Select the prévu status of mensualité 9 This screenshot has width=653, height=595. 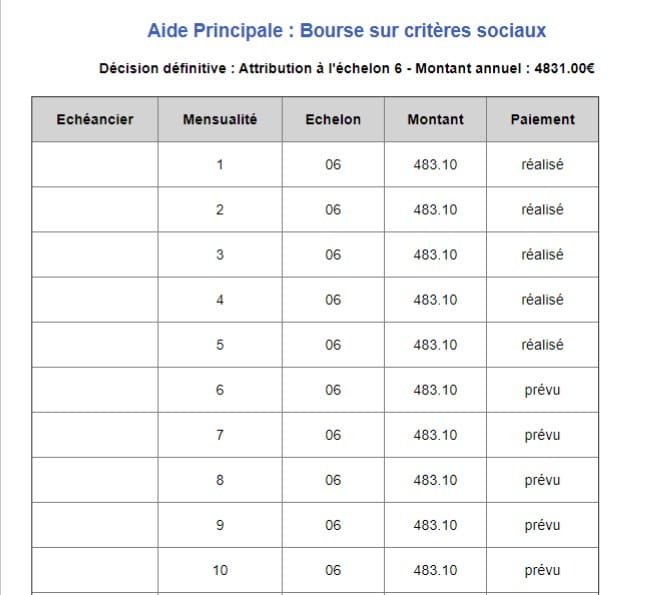click(542, 525)
